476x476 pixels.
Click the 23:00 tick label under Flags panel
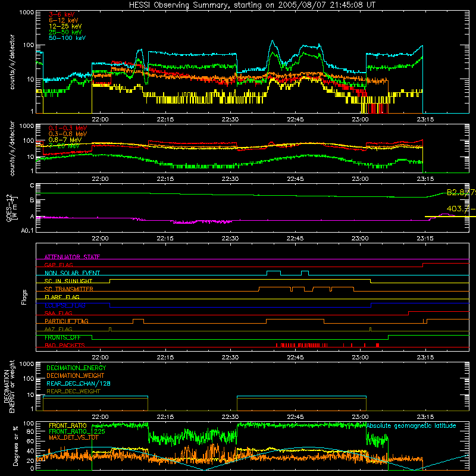click(x=360, y=358)
